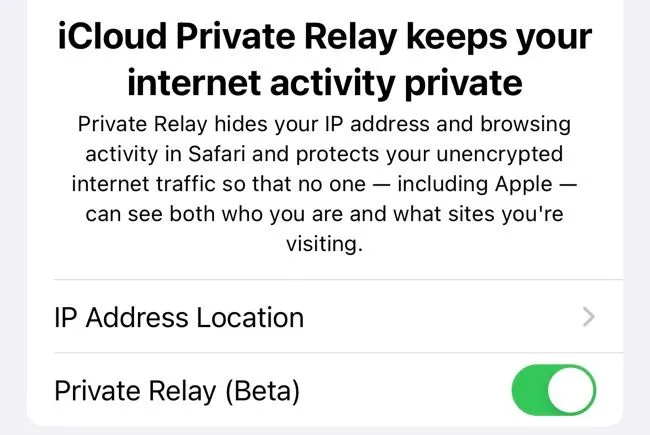Click the word Apple in the description
Viewport: 650px width, 435px height.
coord(525,185)
